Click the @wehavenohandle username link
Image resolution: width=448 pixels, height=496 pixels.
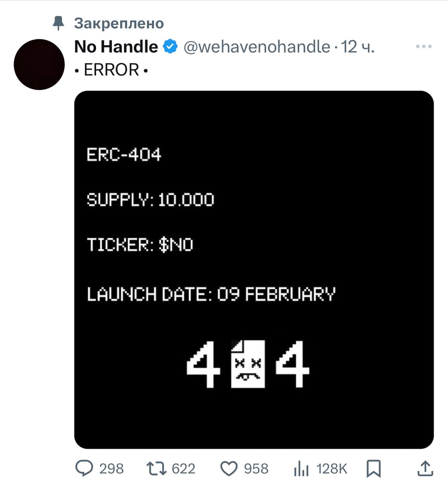coord(257,46)
